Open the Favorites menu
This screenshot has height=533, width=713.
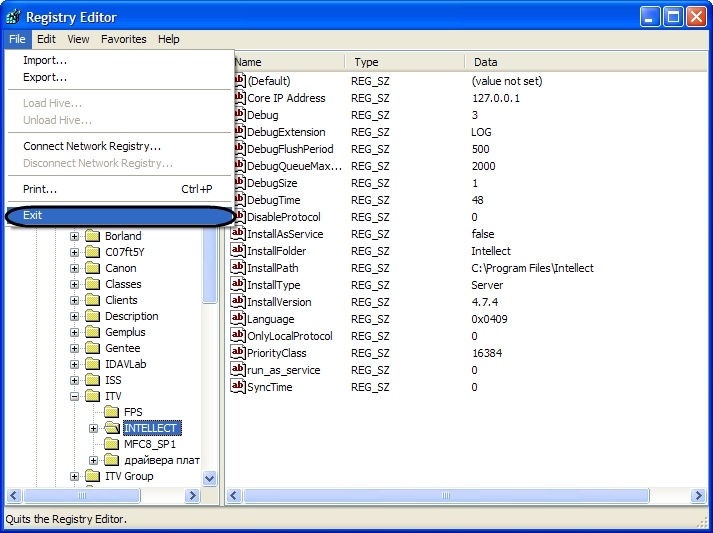[x=123, y=39]
